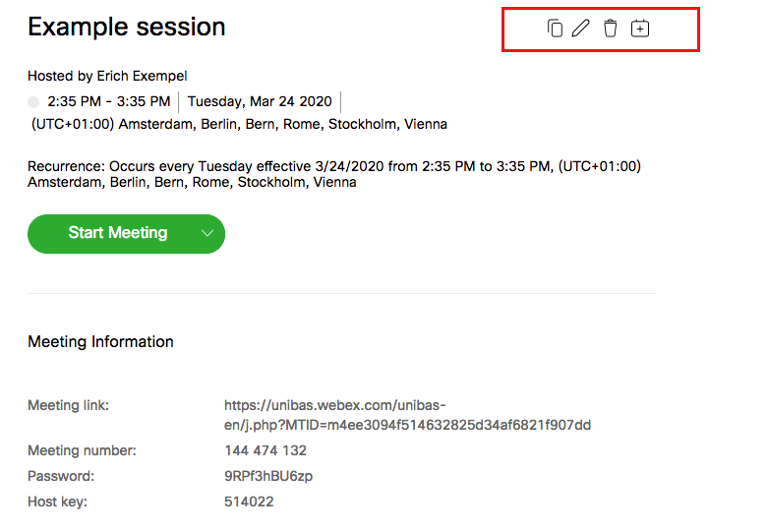Click the 2:35 PM - 3:35 PM time
767x532 pixels.
(x=109, y=101)
